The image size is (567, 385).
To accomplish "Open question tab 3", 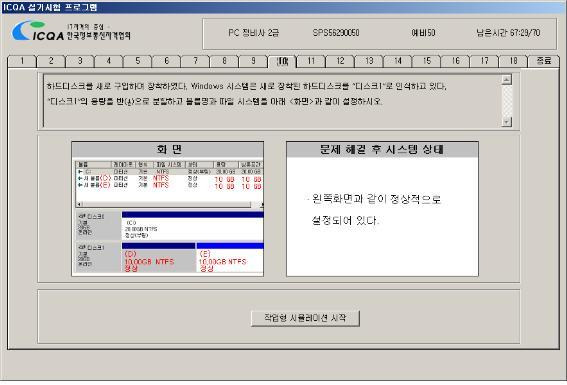I will (80, 61).
